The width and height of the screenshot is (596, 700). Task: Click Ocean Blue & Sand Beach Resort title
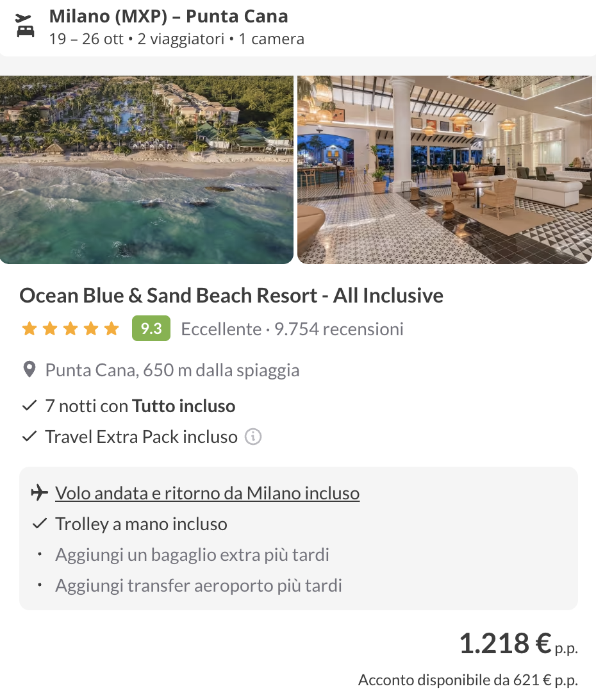point(231,296)
